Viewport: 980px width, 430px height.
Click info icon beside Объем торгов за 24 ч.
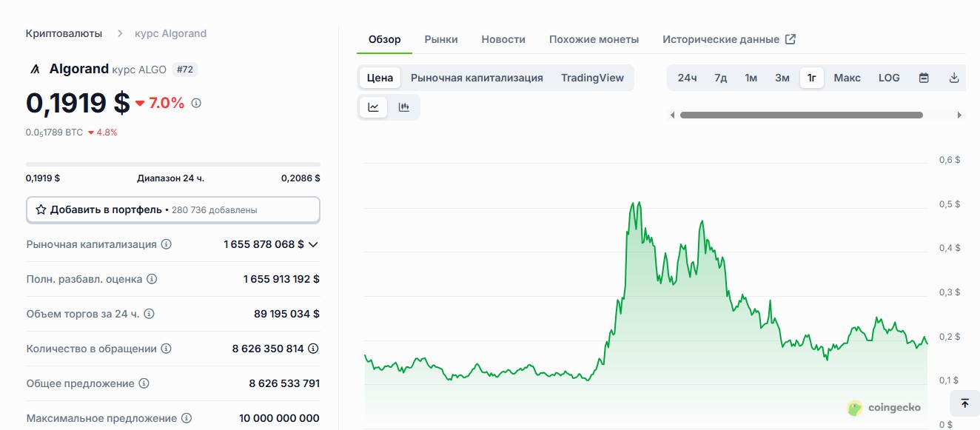point(149,314)
